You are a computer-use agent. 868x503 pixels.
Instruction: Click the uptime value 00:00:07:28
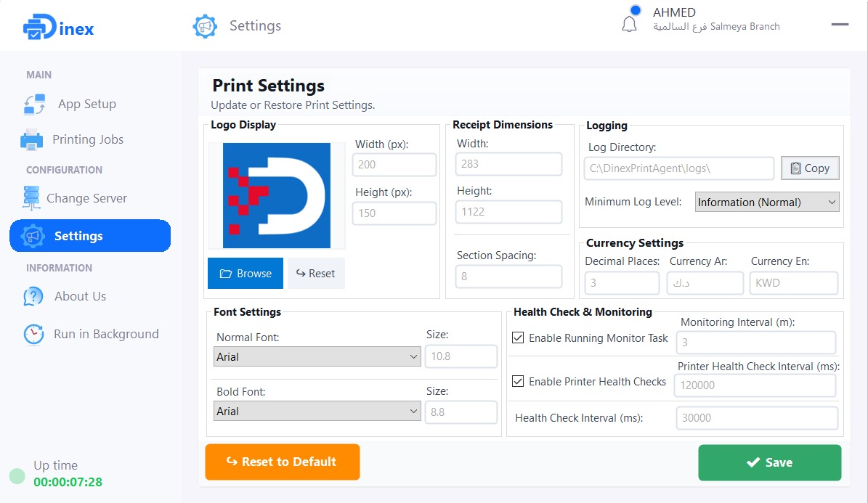[x=68, y=482]
